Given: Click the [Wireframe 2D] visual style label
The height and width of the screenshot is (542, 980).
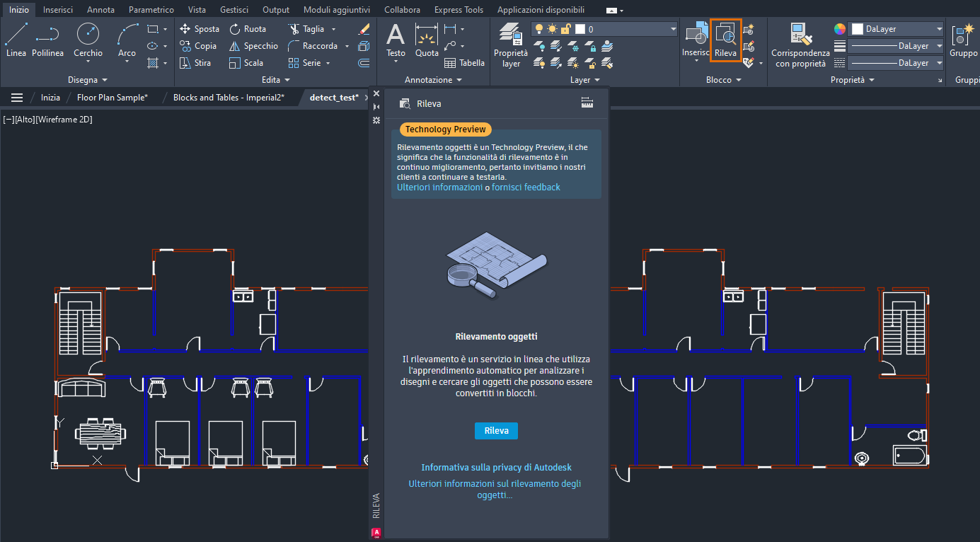Looking at the screenshot, I should pyautogui.click(x=64, y=120).
